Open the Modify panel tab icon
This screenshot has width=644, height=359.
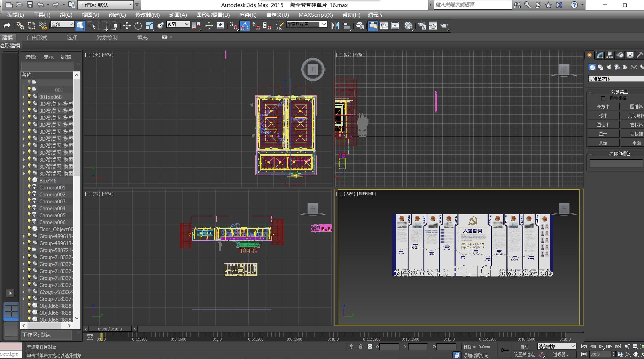coord(599,55)
